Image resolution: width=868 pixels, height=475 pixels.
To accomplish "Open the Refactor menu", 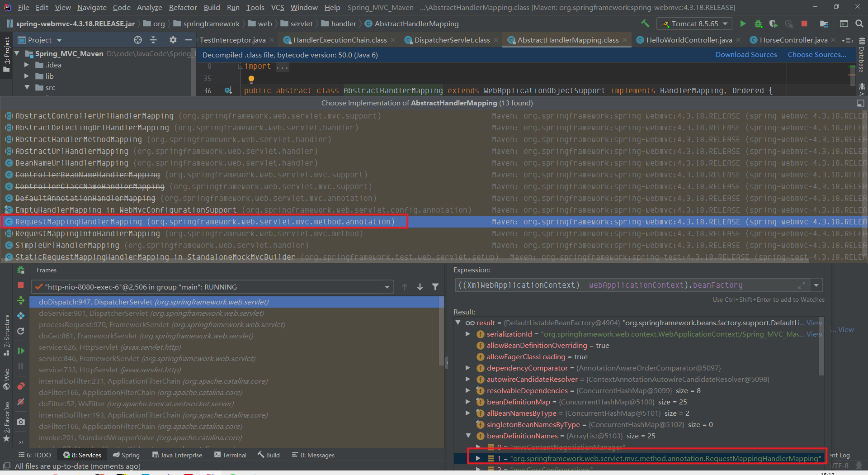I will (x=183, y=7).
